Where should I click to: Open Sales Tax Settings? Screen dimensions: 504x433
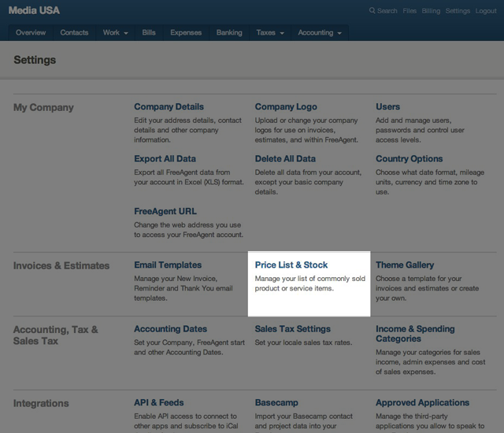pyautogui.click(x=292, y=329)
